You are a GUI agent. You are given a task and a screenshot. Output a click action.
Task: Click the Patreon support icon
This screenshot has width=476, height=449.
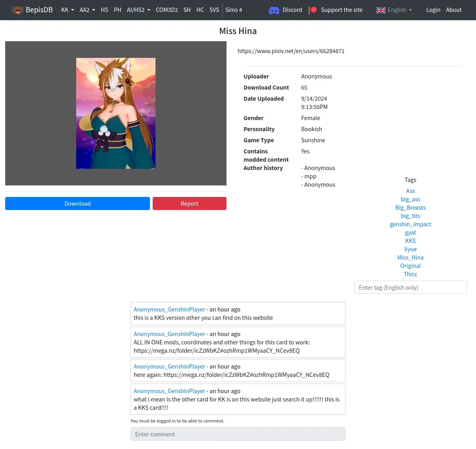(313, 10)
